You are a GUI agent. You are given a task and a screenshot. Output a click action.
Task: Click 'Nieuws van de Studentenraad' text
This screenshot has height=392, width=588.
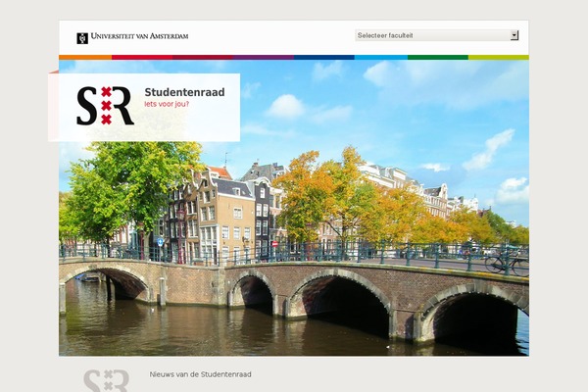(x=200, y=374)
